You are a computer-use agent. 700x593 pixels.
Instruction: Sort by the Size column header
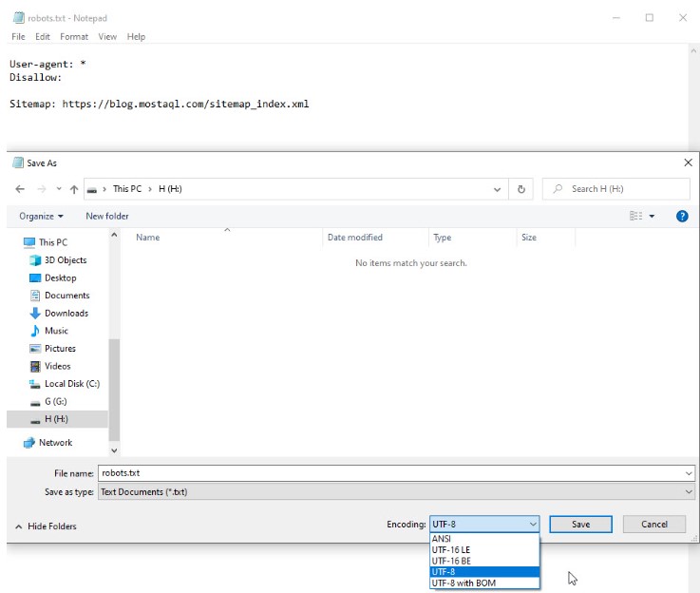click(529, 238)
